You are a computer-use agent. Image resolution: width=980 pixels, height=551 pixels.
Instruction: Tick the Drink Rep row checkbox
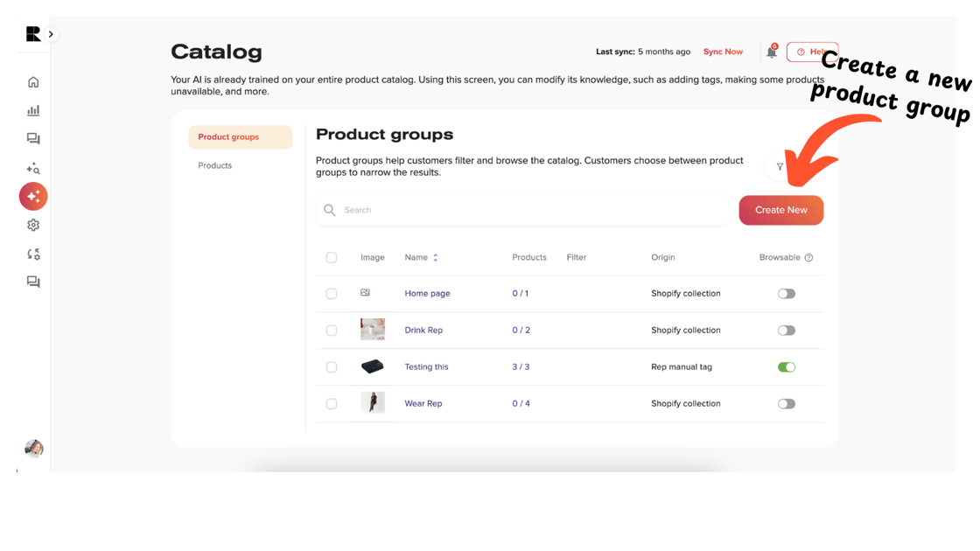332,331
